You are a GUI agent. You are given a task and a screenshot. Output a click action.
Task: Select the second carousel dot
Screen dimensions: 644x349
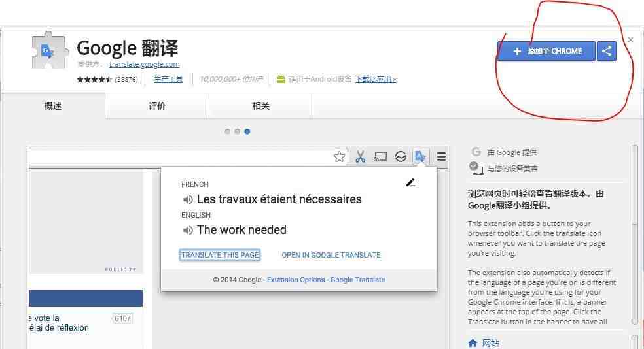237,131
